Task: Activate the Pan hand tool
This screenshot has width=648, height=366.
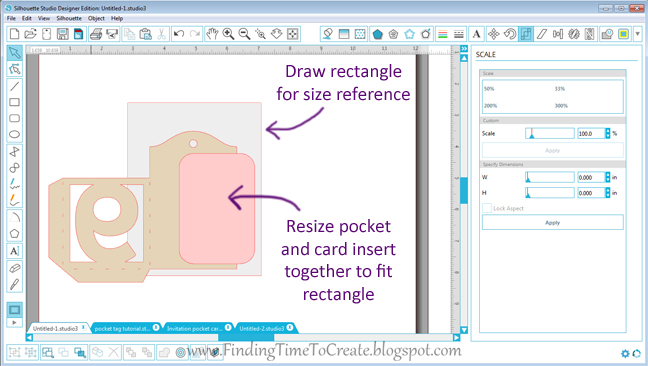Action: [x=212, y=34]
